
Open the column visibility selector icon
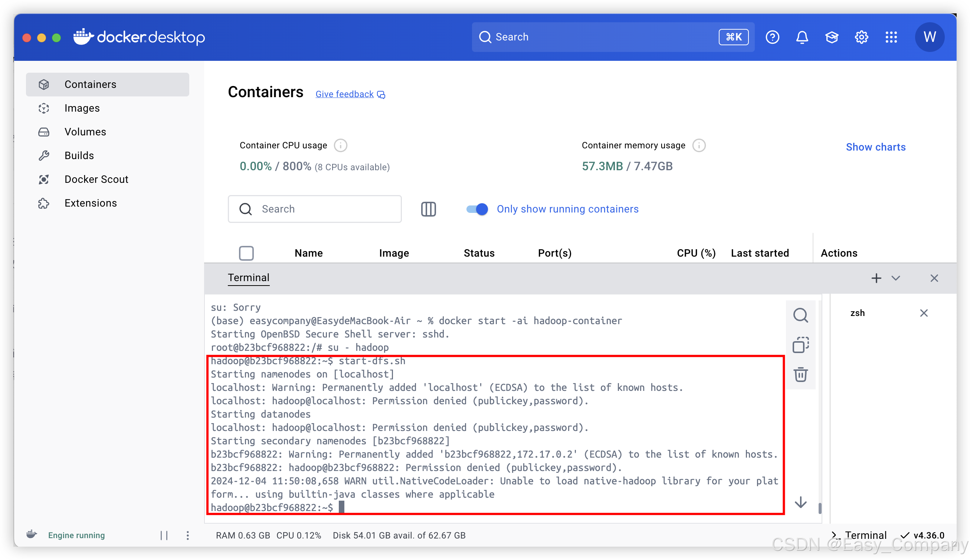pyautogui.click(x=428, y=209)
